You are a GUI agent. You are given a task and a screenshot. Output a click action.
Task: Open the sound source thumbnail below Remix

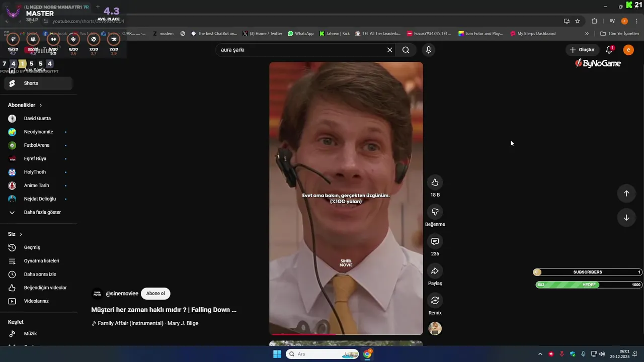point(435,328)
